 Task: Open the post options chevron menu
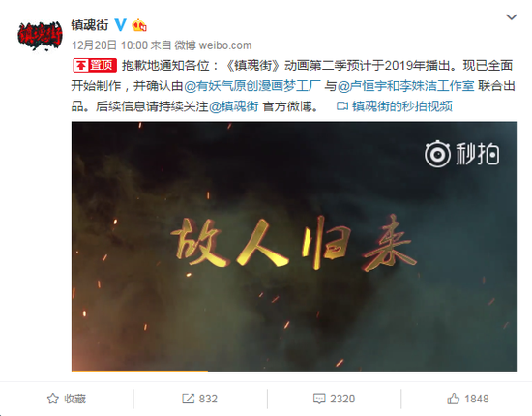511,17
